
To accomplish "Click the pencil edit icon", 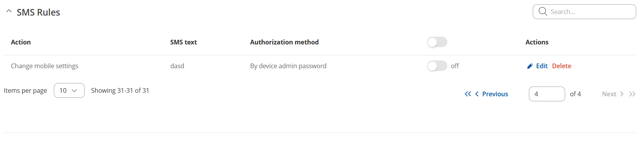I will [x=530, y=66].
